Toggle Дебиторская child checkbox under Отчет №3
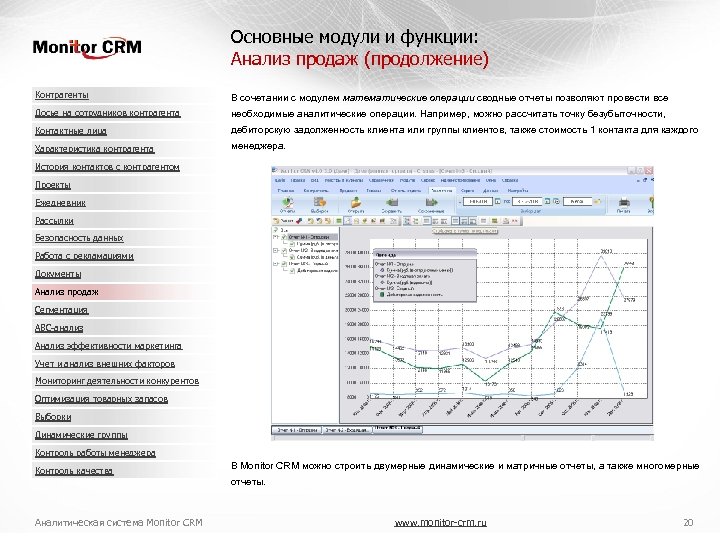The height and width of the screenshot is (540, 720). [292, 270]
